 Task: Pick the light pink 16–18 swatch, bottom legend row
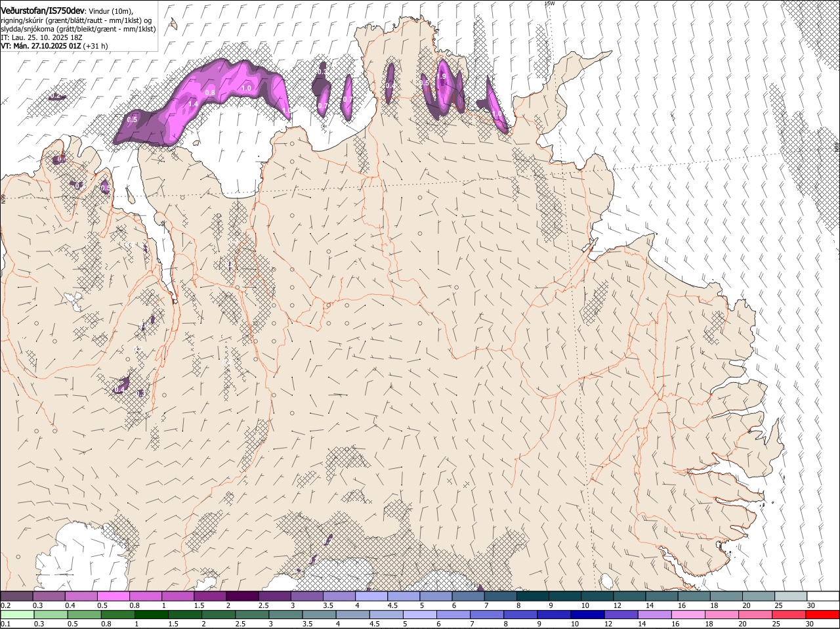click(x=688, y=615)
